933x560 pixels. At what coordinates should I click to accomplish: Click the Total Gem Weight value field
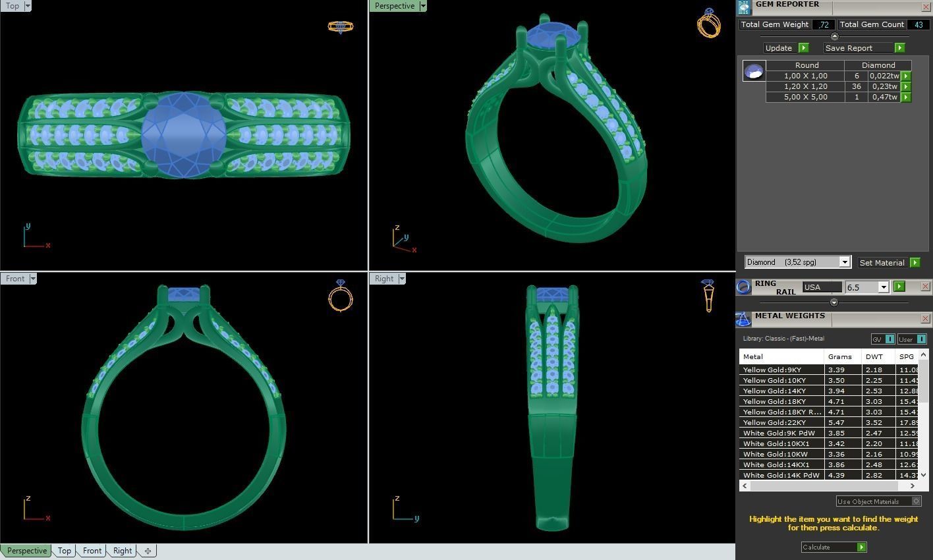coord(823,24)
